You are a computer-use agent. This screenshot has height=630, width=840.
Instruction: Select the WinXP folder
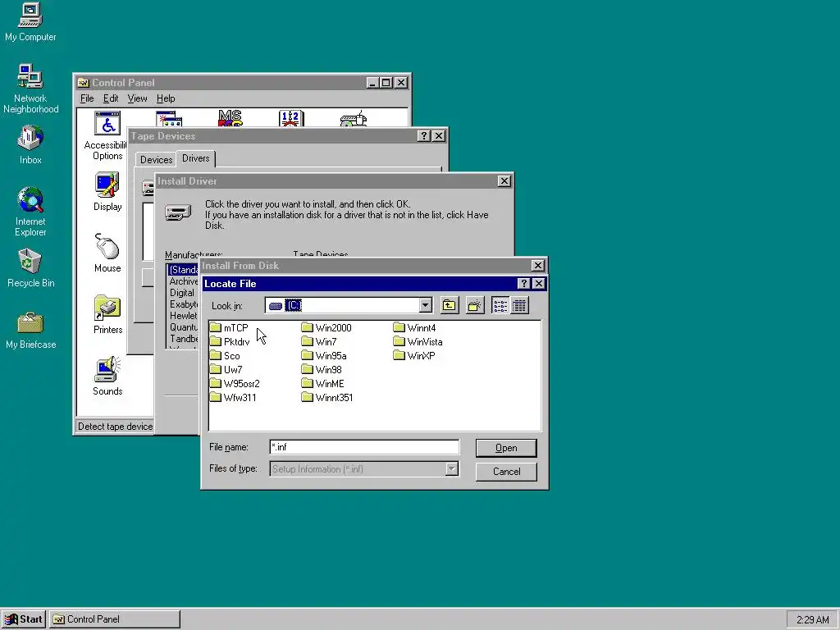coord(414,356)
